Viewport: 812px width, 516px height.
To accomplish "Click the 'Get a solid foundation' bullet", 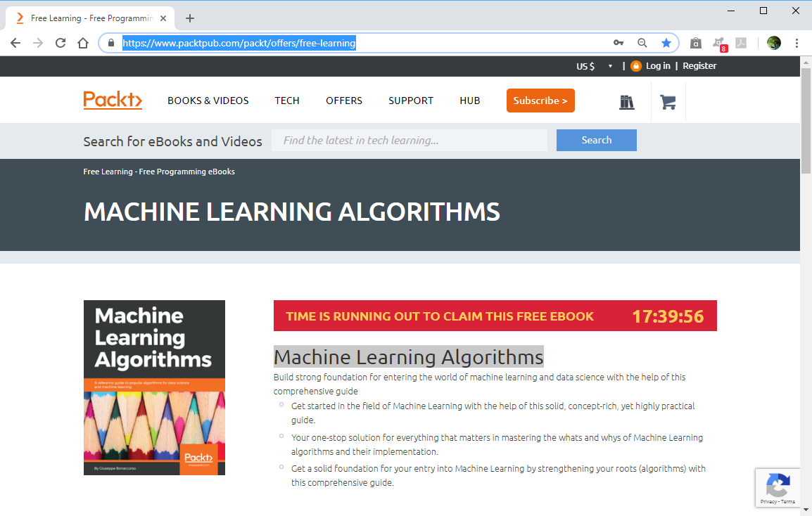I will pyautogui.click(x=498, y=476).
